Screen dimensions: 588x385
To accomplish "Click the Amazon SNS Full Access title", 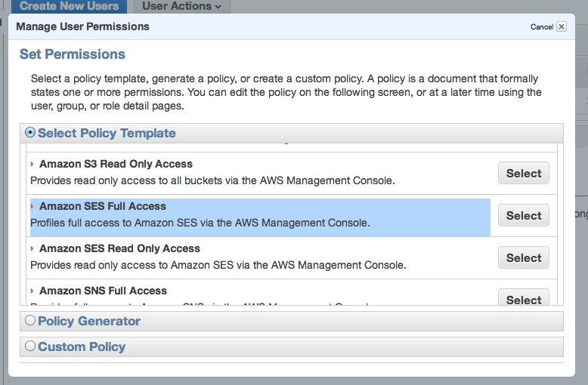I will (103, 291).
